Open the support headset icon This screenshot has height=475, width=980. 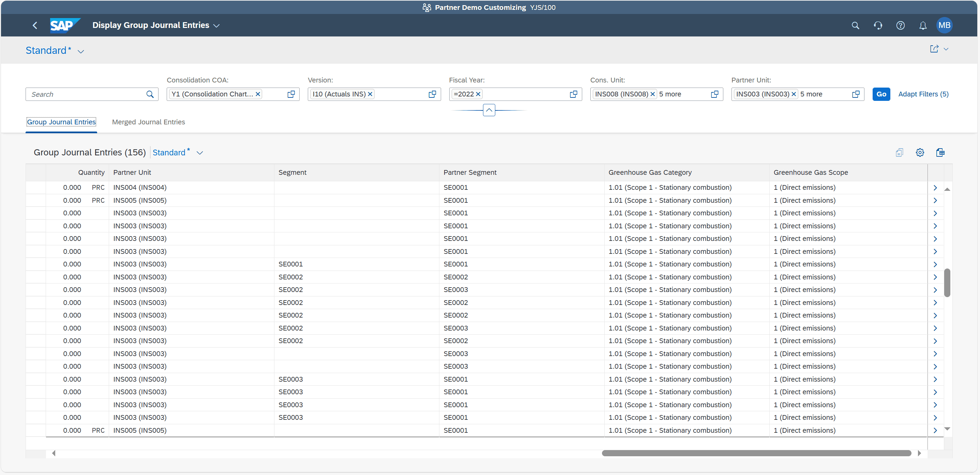(878, 26)
